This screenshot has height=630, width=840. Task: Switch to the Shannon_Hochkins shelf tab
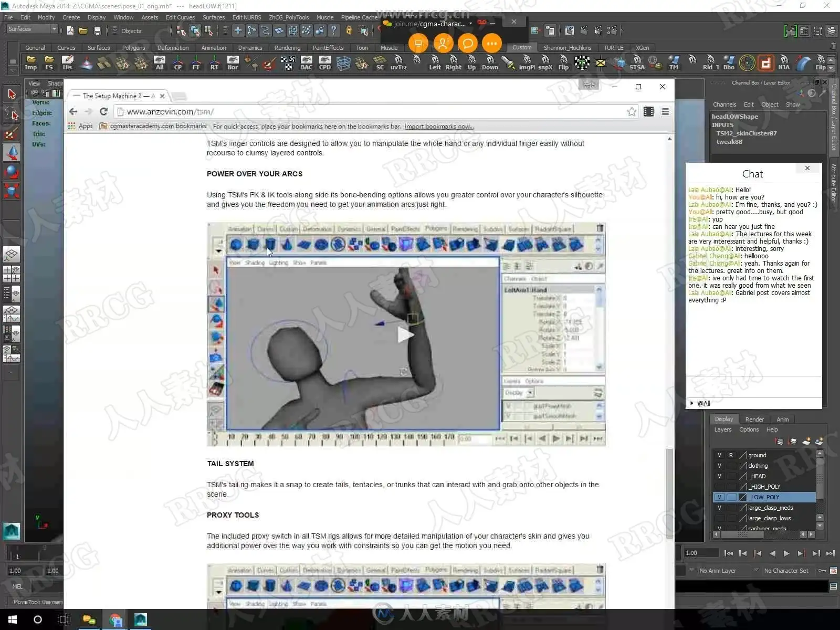click(x=568, y=48)
